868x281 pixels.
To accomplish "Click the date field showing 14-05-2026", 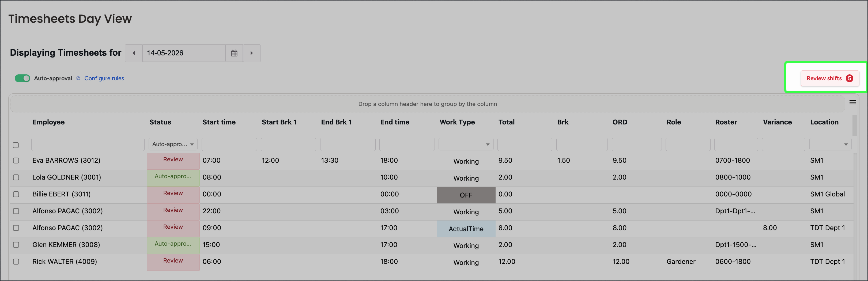I will 184,53.
